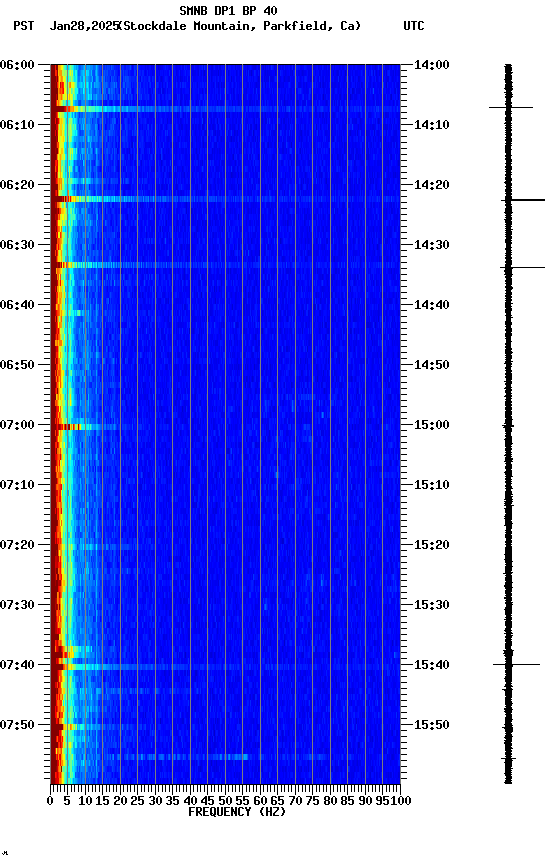Click the broadband event streak near 06:33 PST
552x864 pixels.
pos(225,265)
